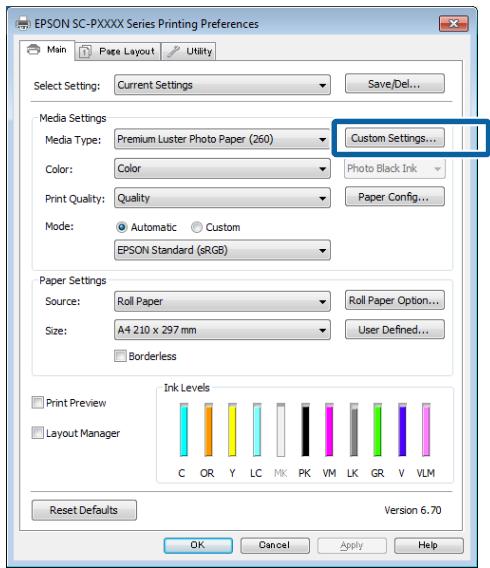This screenshot has height=568, width=490.
Task: Click the page icon on the Page Layout tab
Action: [85, 51]
